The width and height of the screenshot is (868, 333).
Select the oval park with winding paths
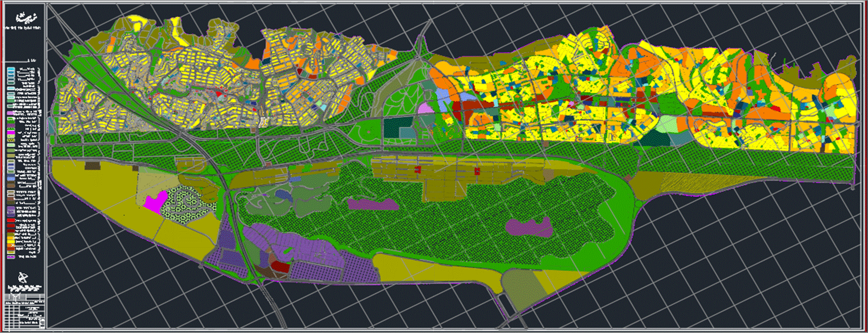click(400, 101)
